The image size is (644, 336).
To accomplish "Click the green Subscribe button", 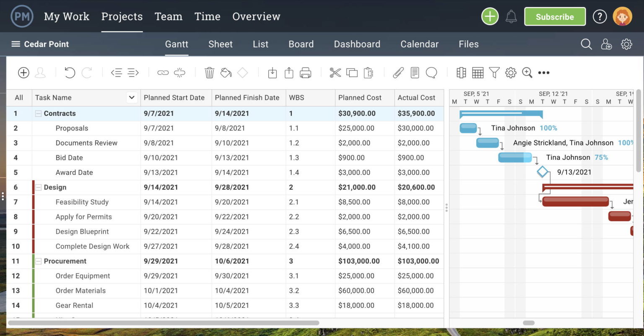I will 554,17.
